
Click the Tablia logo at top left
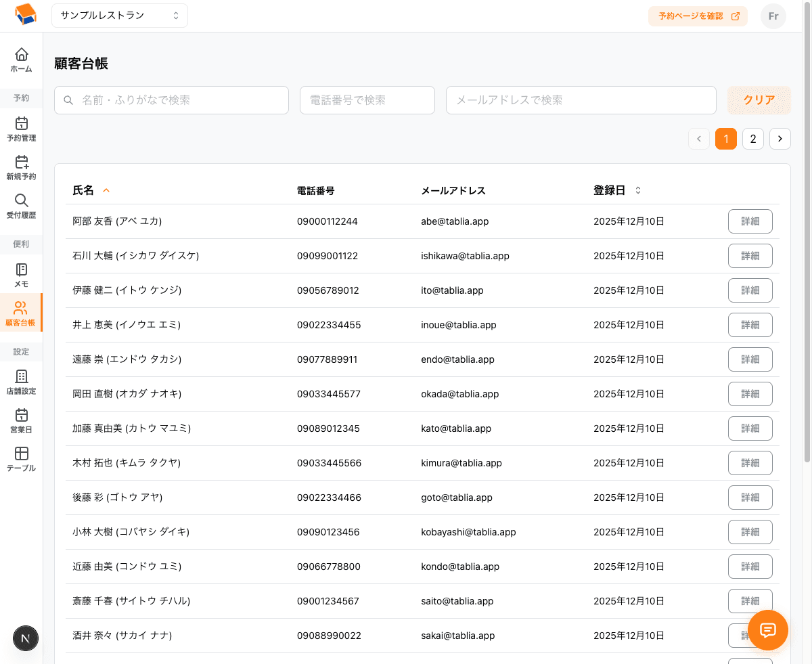pos(26,15)
